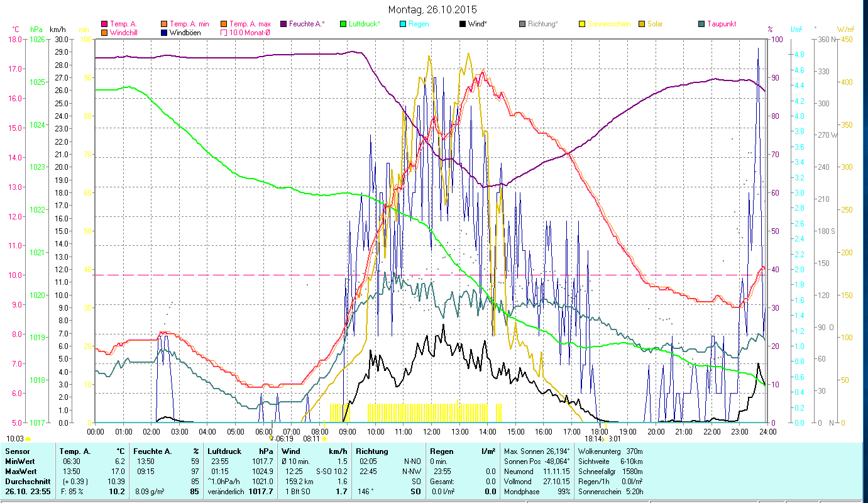Click the Windböen legend label
This screenshot has width=868, height=503.
pos(185,33)
